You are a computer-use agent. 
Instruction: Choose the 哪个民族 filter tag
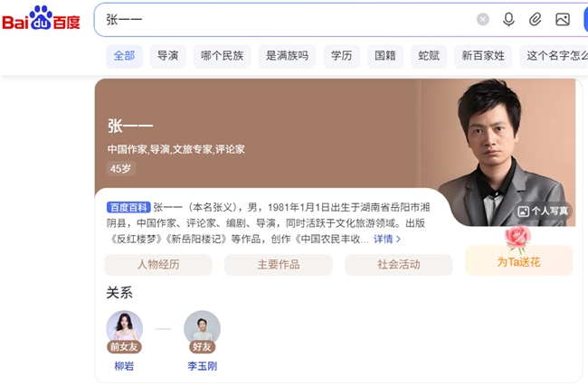tap(222, 56)
